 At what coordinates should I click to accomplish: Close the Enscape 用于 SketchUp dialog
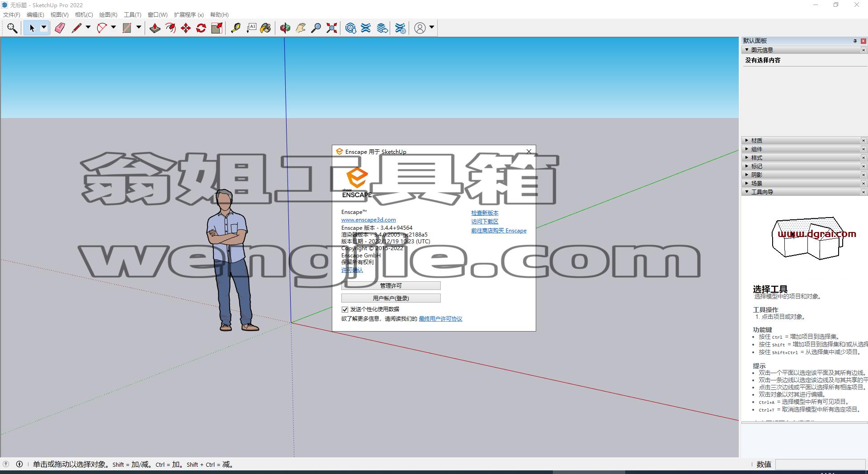pos(529,152)
